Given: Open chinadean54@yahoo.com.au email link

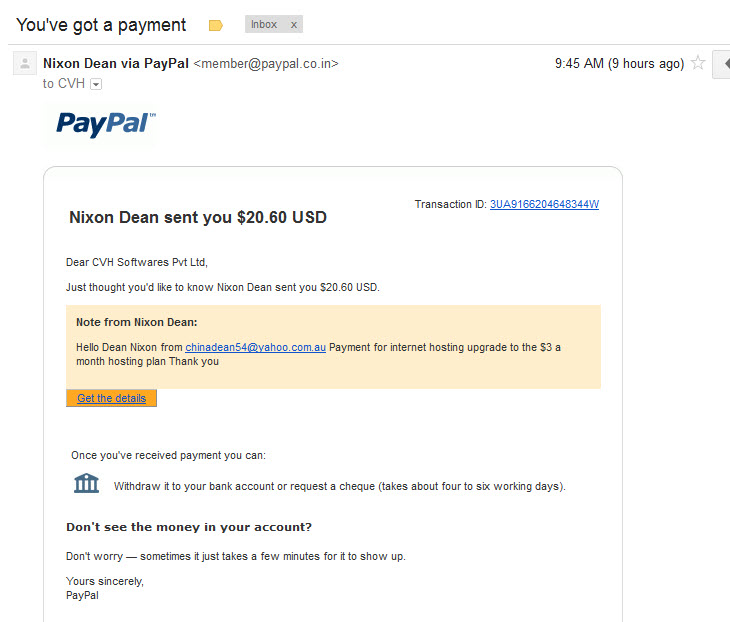Looking at the screenshot, I should click(x=256, y=347).
